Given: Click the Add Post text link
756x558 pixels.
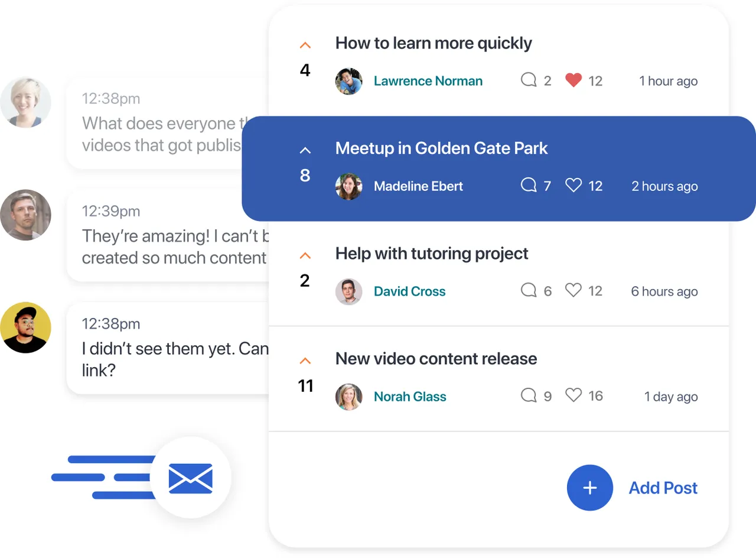Looking at the screenshot, I should click(663, 488).
